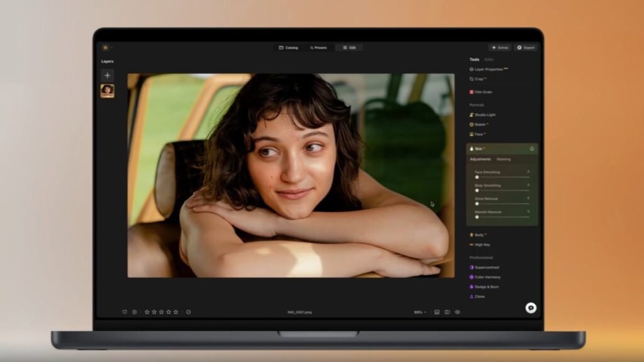Click the Shine Removal slider
The image size is (644, 362).
pyautogui.click(x=502, y=204)
